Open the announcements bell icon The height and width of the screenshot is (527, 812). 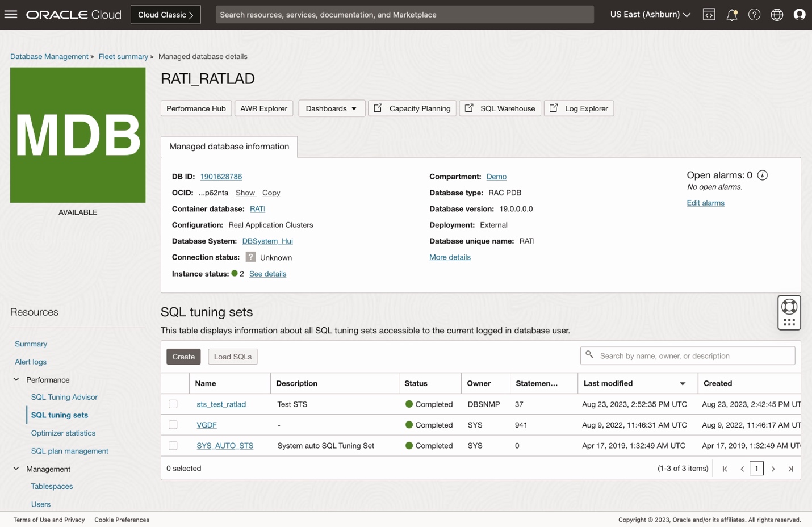coord(732,15)
